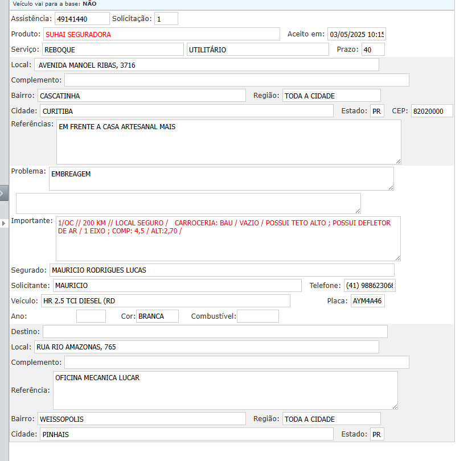Click the Assistência number field
This screenshot has width=476, height=461.
pyautogui.click(x=82, y=19)
